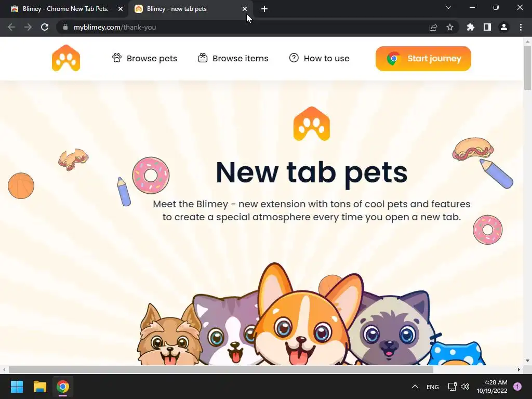Close the Blimey - Chrome New Tab Pets tab
This screenshot has width=532, height=399.
pyautogui.click(x=121, y=9)
